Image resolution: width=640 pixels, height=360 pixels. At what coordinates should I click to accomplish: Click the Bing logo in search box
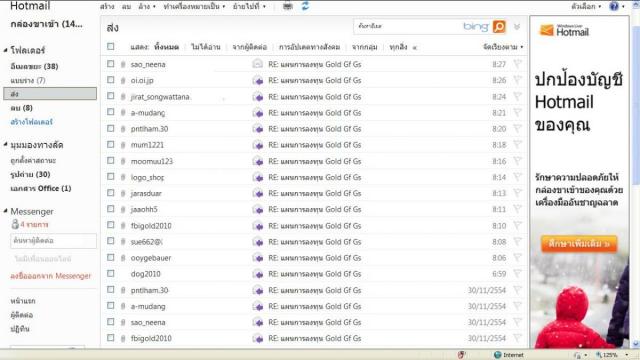point(476,27)
